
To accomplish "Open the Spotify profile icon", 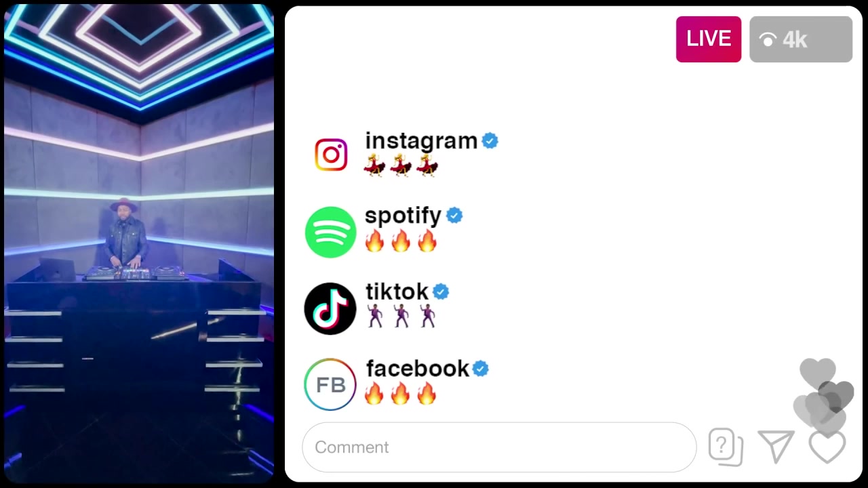I will (330, 232).
